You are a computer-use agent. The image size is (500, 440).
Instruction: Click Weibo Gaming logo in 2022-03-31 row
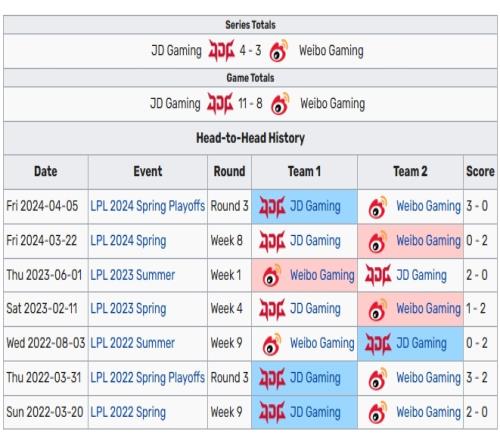click(x=378, y=378)
